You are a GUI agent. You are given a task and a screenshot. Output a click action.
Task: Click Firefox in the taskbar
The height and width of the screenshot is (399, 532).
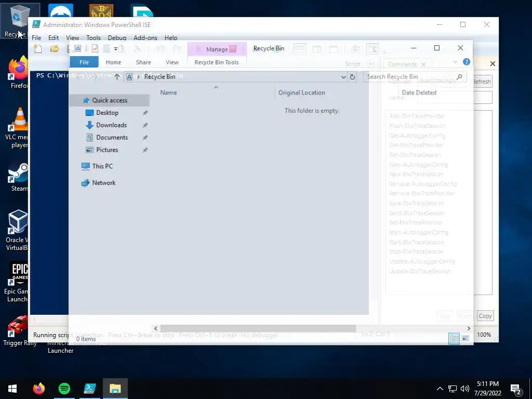38,389
